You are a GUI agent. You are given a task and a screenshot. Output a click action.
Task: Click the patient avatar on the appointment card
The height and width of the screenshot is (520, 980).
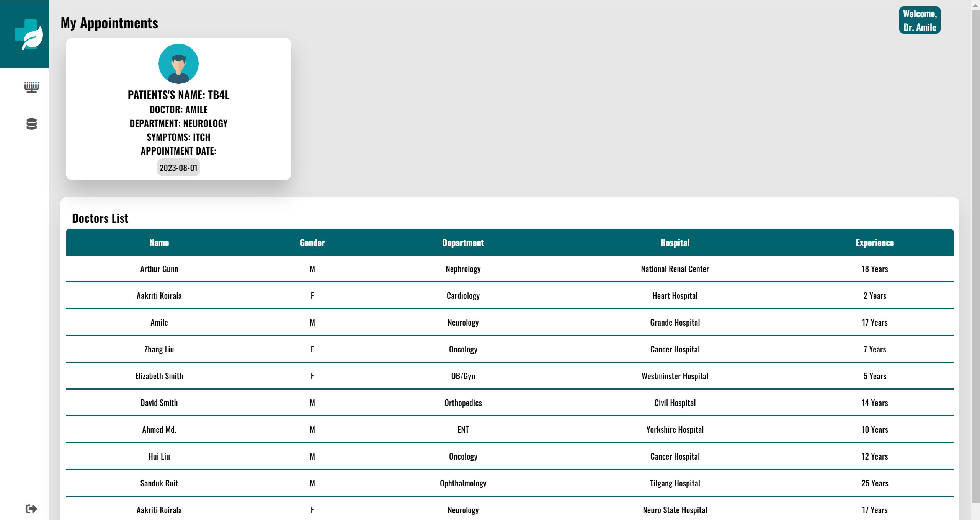click(x=178, y=64)
